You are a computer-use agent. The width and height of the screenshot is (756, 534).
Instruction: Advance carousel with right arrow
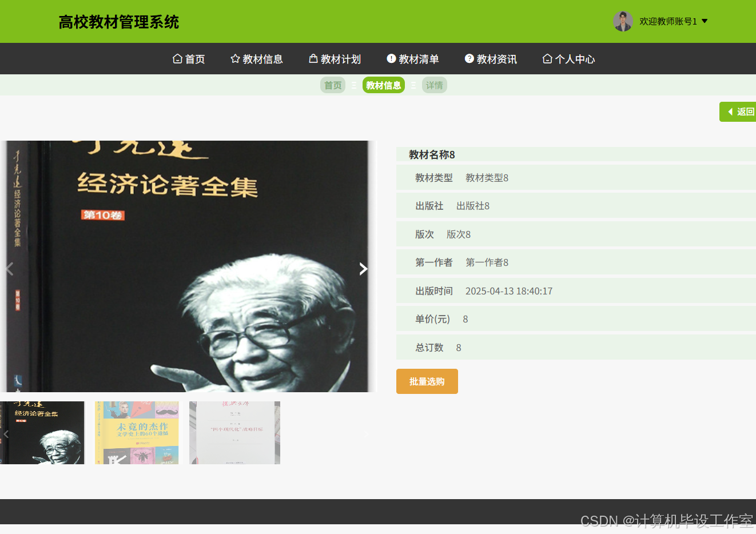[363, 269]
